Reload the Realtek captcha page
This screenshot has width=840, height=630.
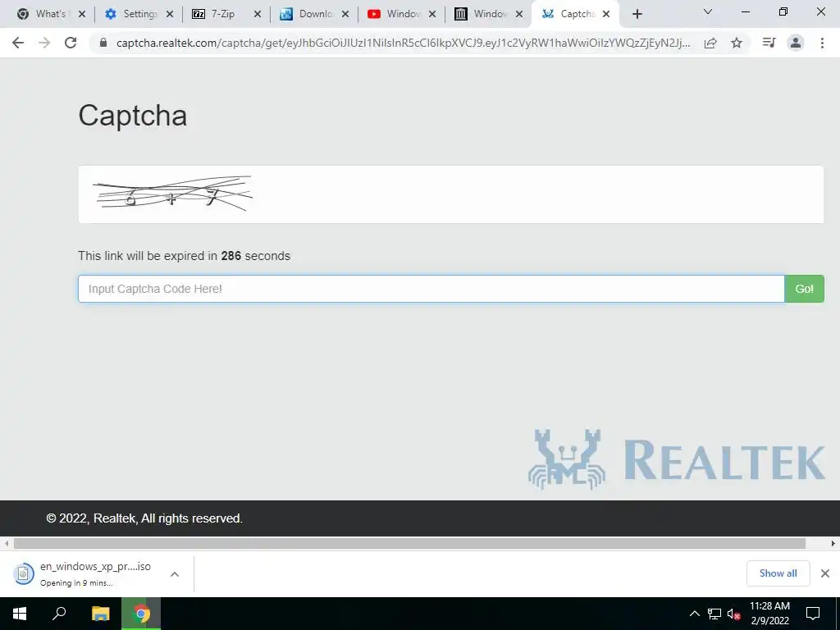[71, 43]
